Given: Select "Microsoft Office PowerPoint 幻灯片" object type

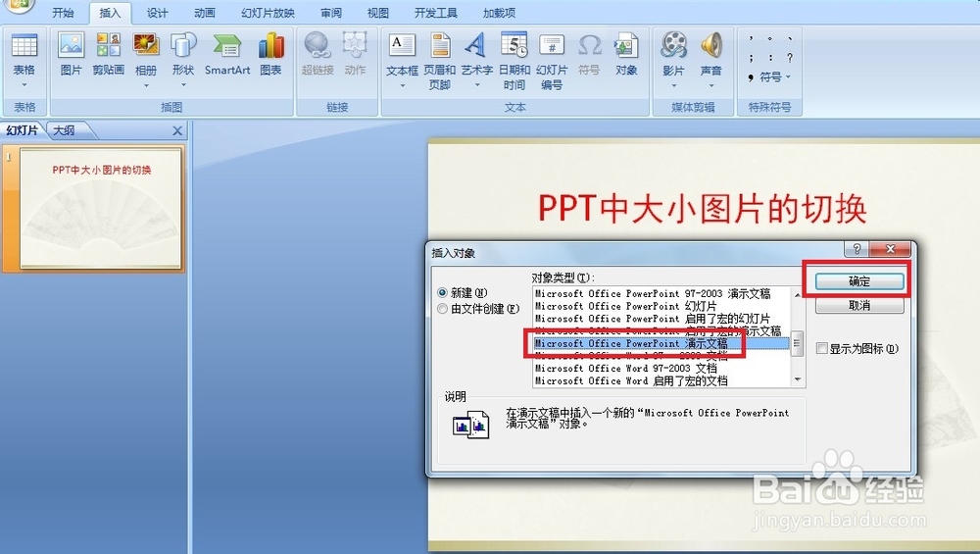Looking at the screenshot, I should pos(661,306).
